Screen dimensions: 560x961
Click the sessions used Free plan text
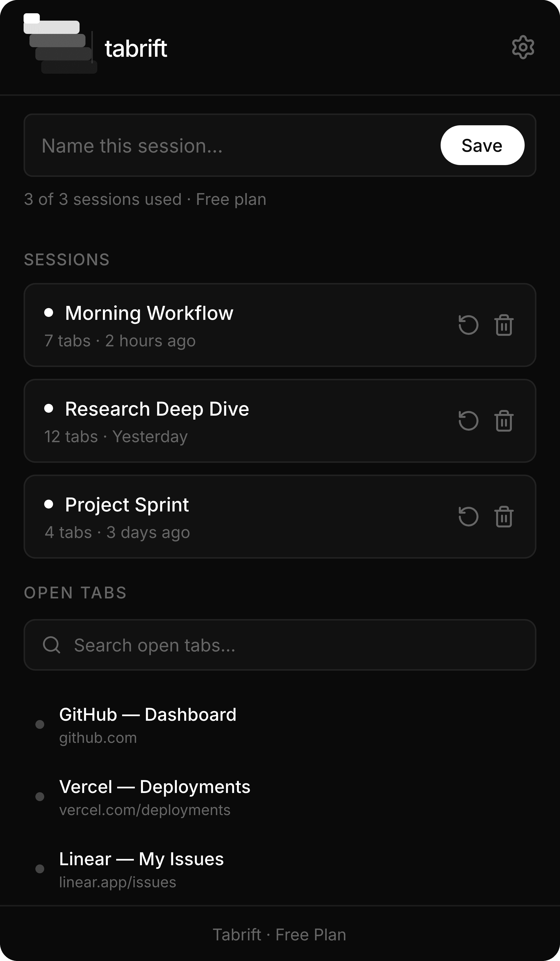pos(145,199)
